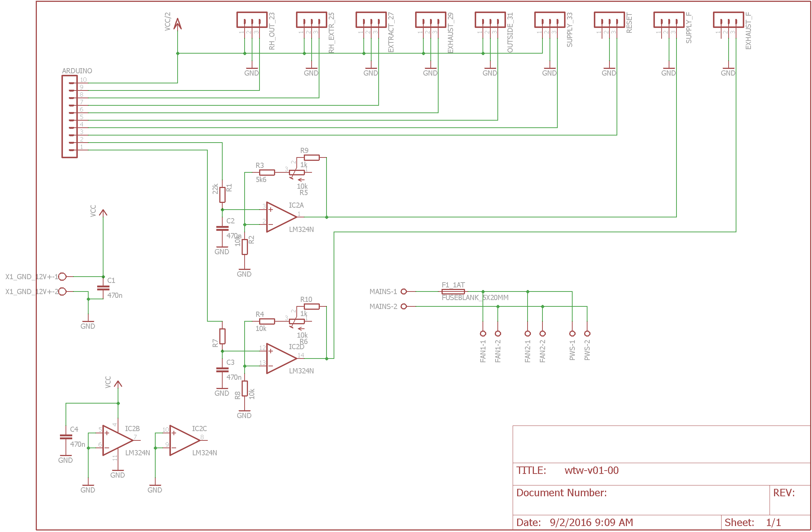Select the F1_1AT fuse symbol
The width and height of the screenshot is (812, 532).
(x=453, y=292)
